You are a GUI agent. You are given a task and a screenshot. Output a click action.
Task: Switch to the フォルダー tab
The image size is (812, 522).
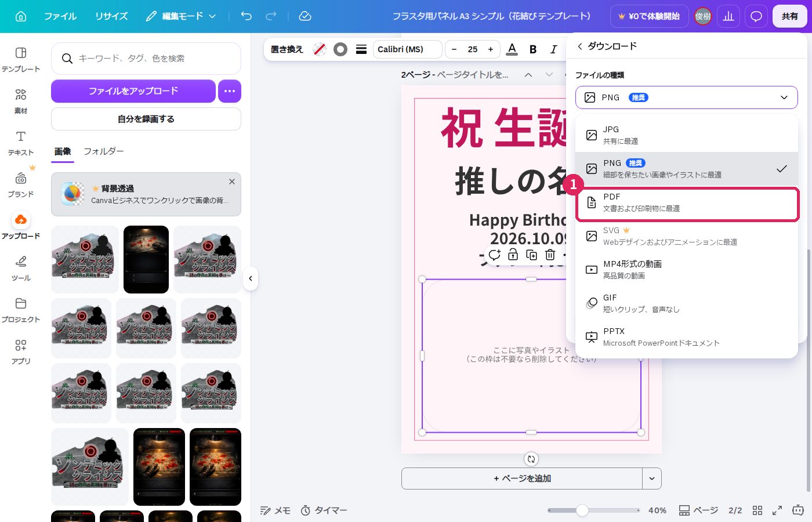[x=104, y=151]
